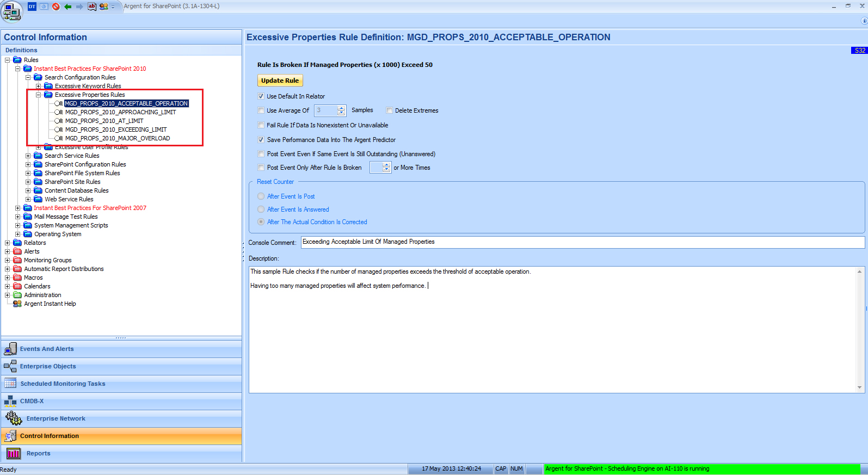The width and height of the screenshot is (868, 475).
Task: Click the DT icon in the quick-access toolbar
Action: [32, 7]
